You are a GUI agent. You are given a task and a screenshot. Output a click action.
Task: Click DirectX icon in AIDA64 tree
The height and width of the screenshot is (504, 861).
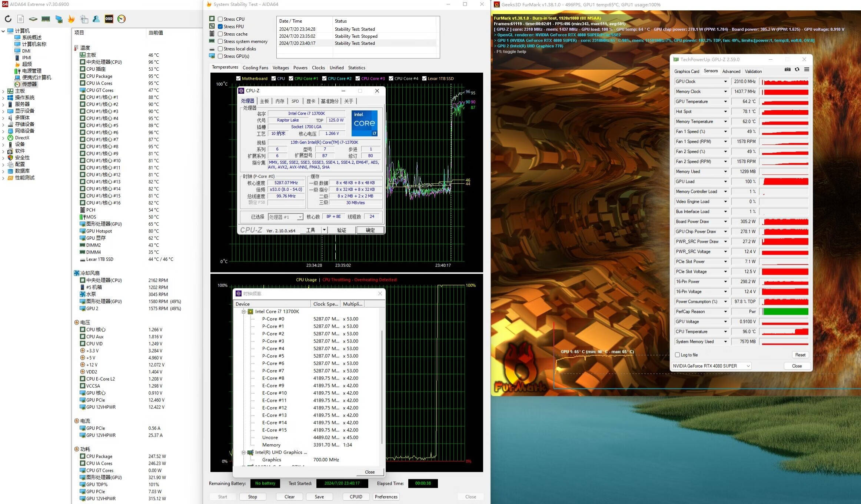tap(10, 137)
